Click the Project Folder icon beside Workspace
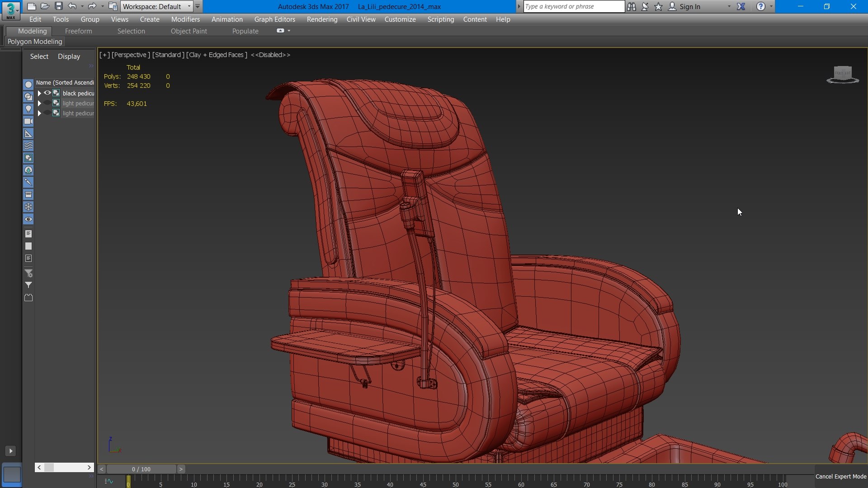Image resolution: width=868 pixels, height=488 pixels. pyautogui.click(x=113, y=6)
